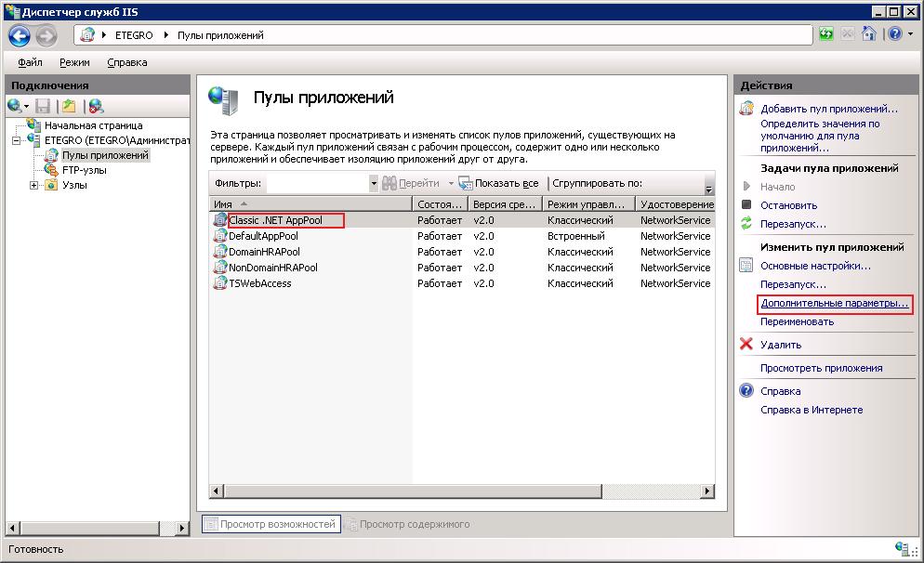Click the Узлы folder icon
This screenshot has width=924, height=563.
51,185
